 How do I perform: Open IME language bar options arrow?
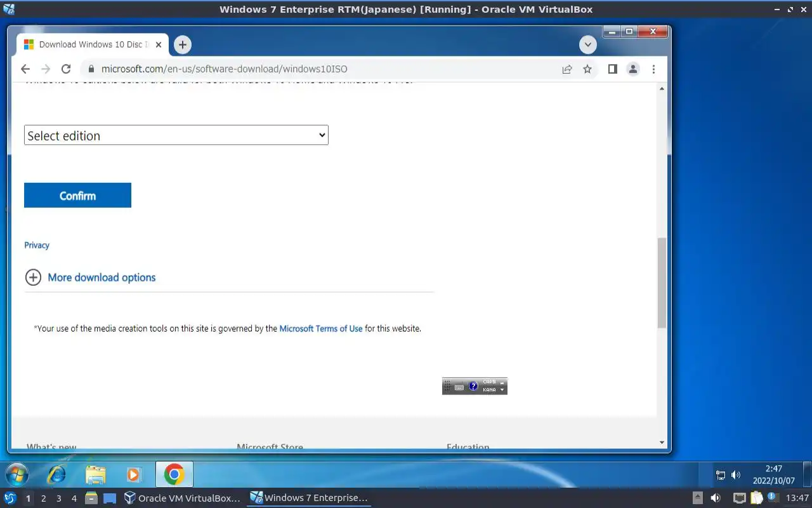(x=502, y=390)
